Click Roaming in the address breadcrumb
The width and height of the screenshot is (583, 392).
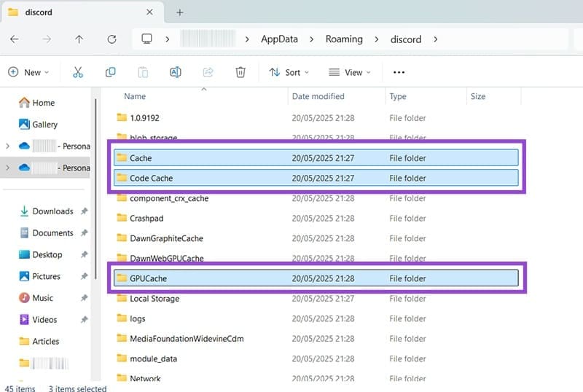pos(344,39)
